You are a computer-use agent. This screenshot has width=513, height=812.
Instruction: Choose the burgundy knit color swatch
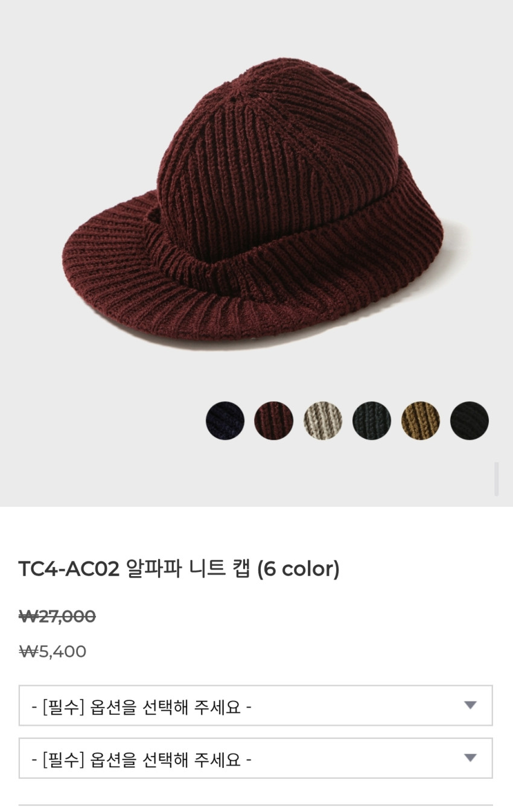point(274,420)
